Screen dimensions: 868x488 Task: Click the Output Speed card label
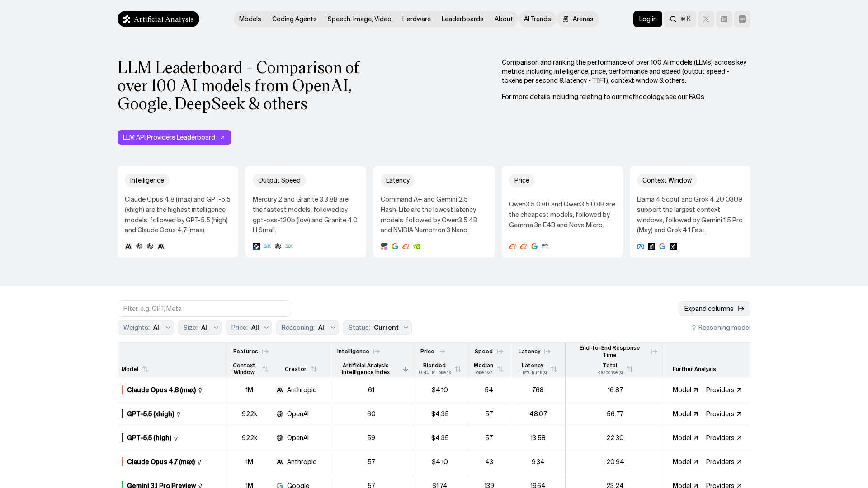tap(279, 180)
